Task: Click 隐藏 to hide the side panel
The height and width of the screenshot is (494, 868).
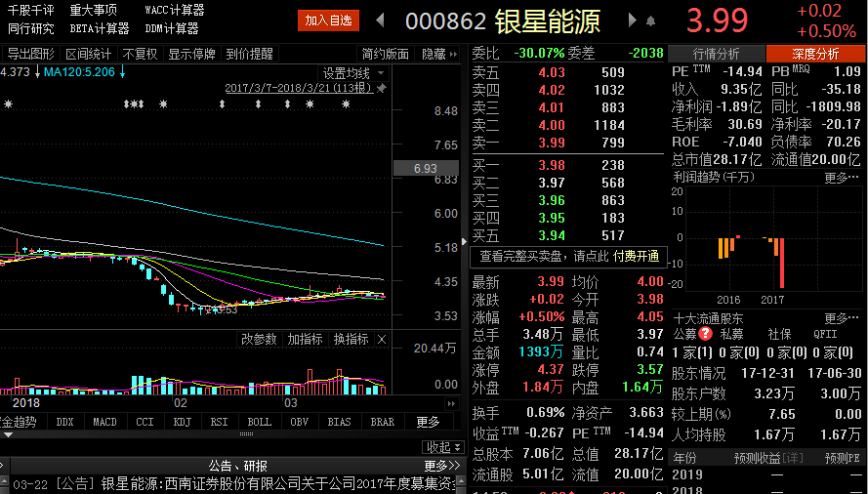Action: tap(437, 54)
